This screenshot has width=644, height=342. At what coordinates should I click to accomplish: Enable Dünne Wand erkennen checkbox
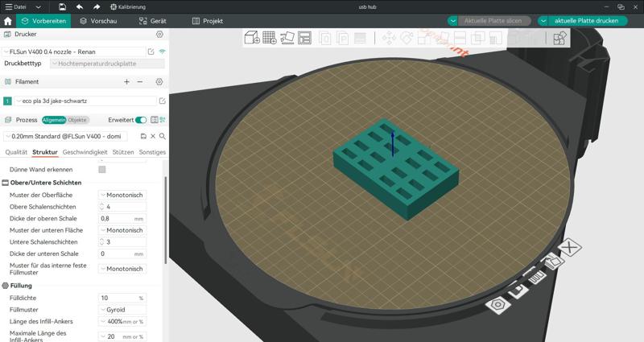click(102, 170)
